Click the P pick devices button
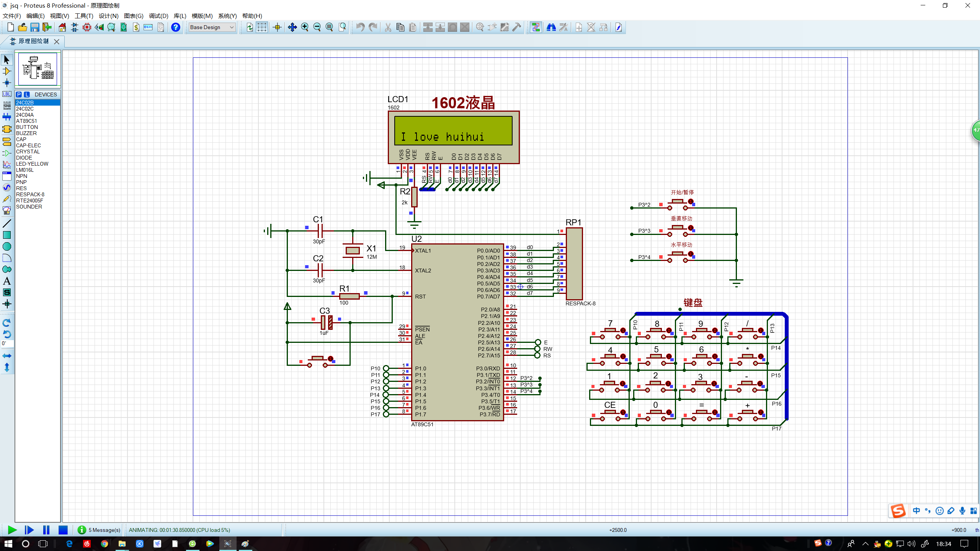980x551 pixels. [19, 95]
